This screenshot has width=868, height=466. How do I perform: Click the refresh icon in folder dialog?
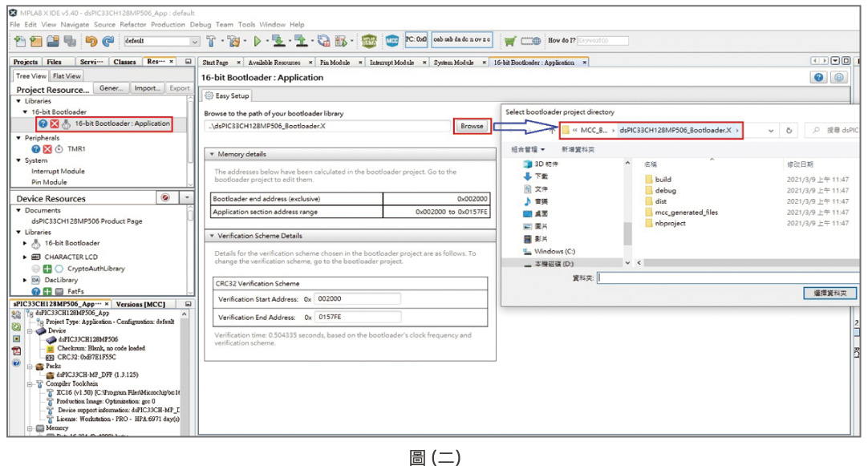[x=789, y=130]
